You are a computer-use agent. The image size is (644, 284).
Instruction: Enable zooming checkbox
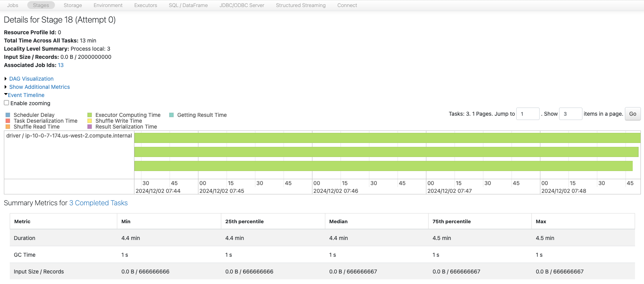coord(7,103)
